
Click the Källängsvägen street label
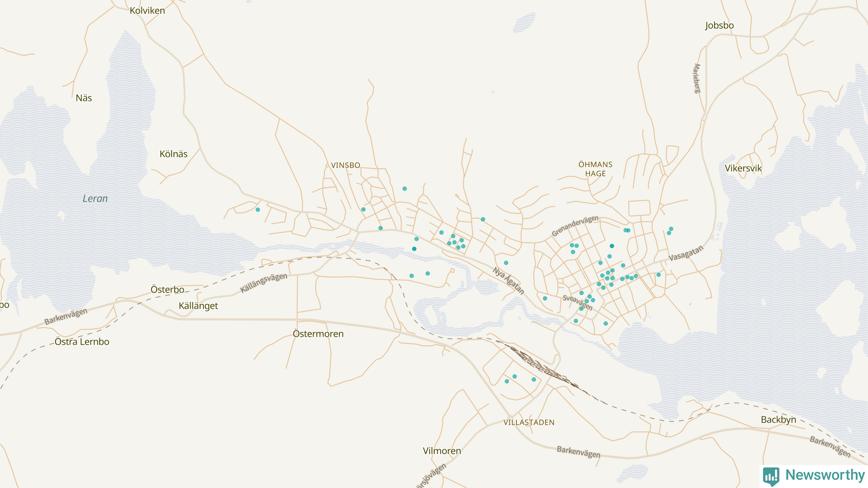(x=263, y=283)
